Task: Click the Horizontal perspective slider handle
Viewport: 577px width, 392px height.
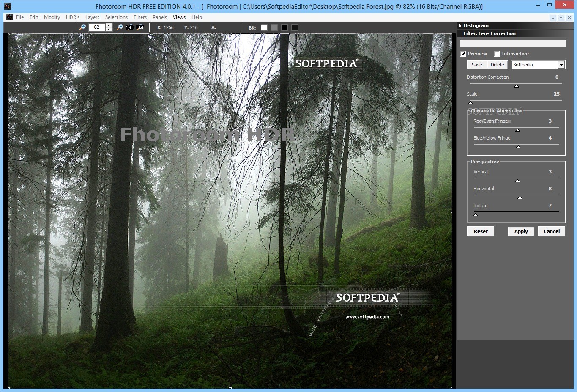Action: coord(520,198)
